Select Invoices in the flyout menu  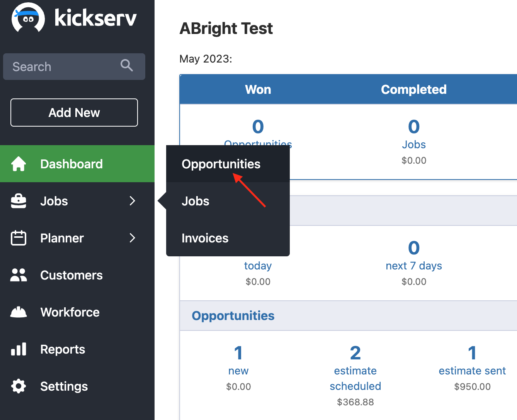point(228,238)
